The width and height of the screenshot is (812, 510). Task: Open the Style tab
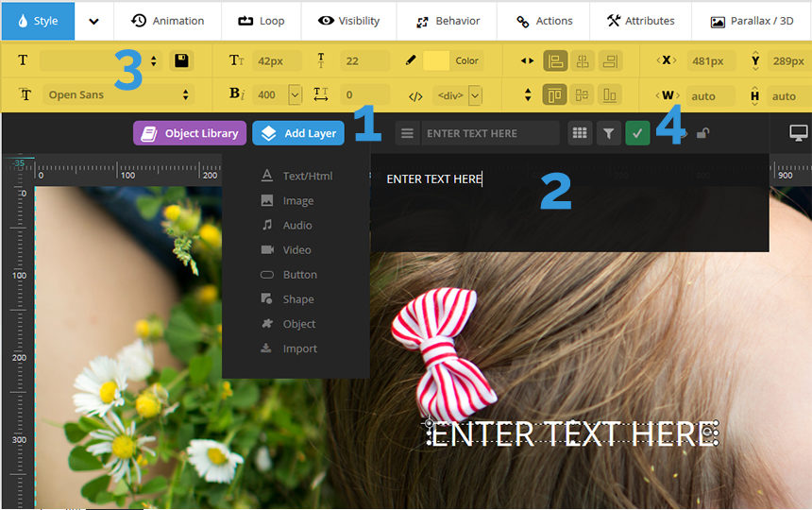(x=38, y=21)
